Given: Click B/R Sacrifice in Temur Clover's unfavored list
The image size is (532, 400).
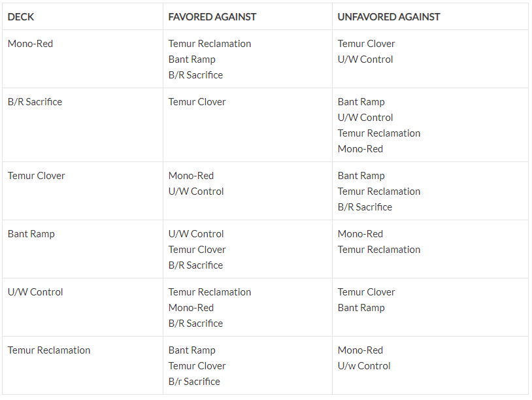Looking at the screenshot, I should point(365,207).
